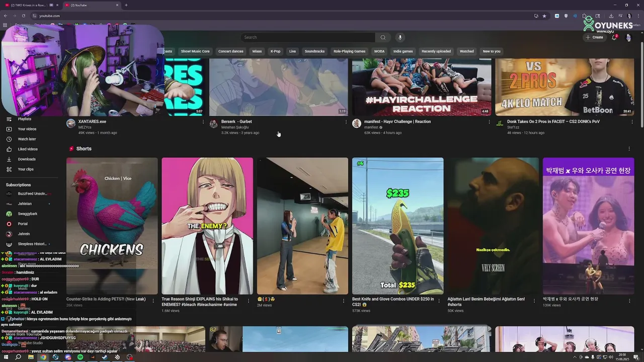The width and height of the screenshot is (644, 362).
Task: Click the Create video button
Action: coord(594,37)
